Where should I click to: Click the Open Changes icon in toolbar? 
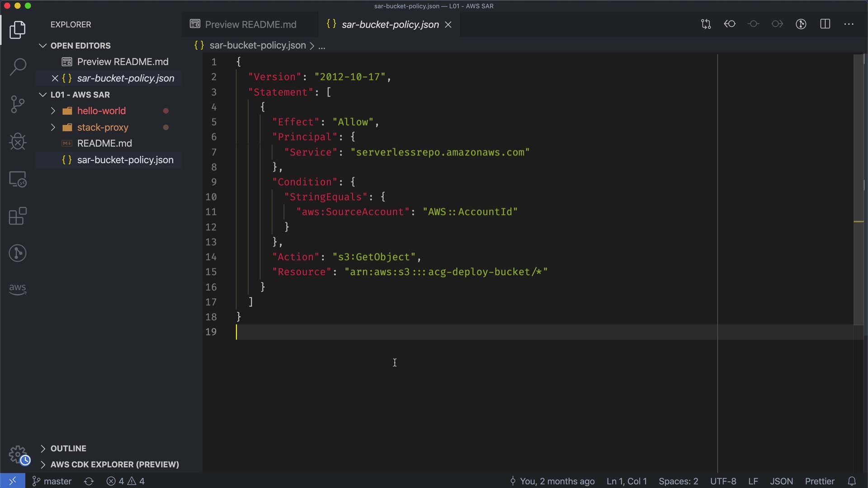(x=706, y=24)
